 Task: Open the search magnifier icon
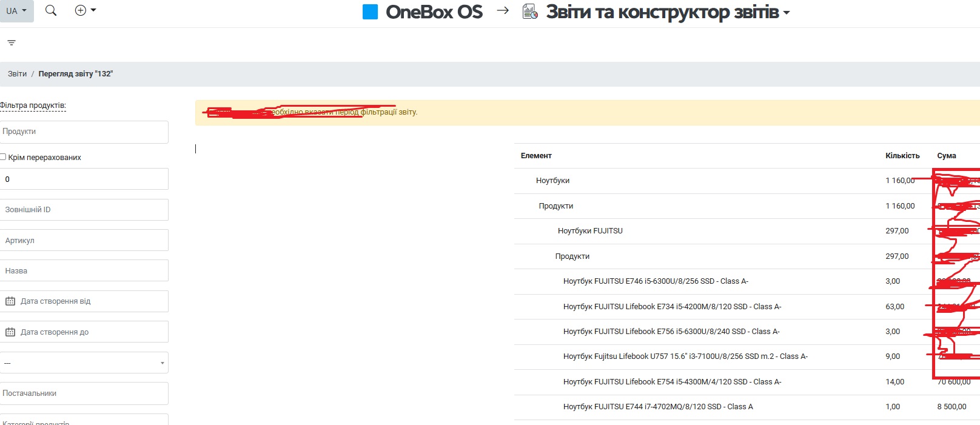(51, 10)
